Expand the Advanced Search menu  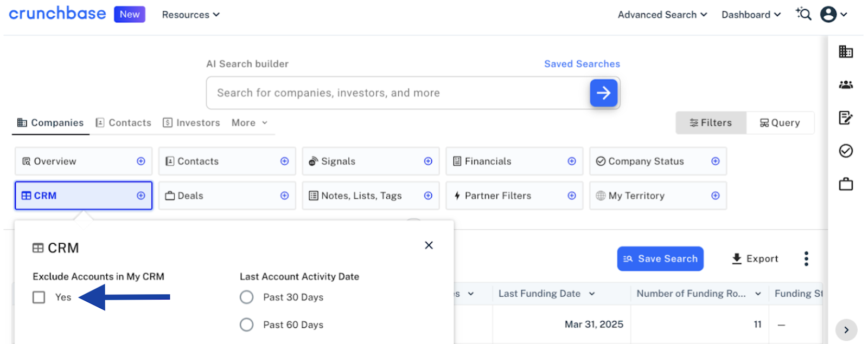(662, 15)
